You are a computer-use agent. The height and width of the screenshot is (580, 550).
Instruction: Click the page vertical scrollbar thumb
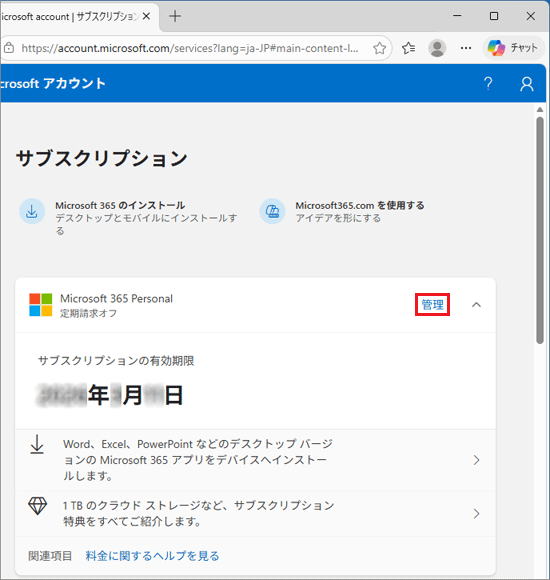click(540, 230)
